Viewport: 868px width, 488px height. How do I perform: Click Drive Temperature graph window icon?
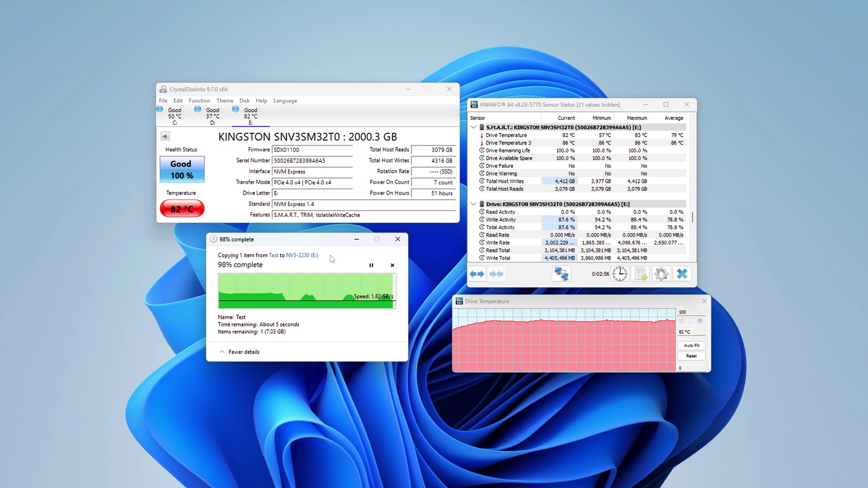(x=459, y=301)
